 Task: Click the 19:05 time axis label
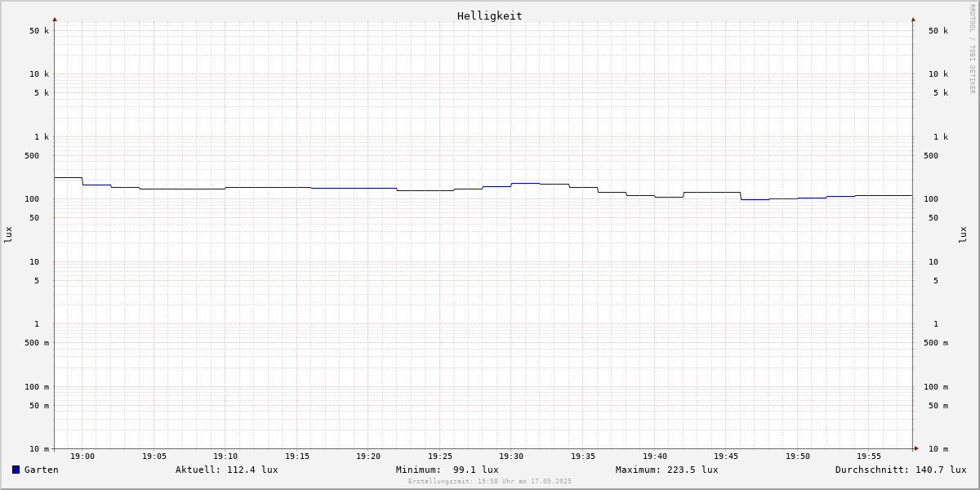click(x=154, y=457)
